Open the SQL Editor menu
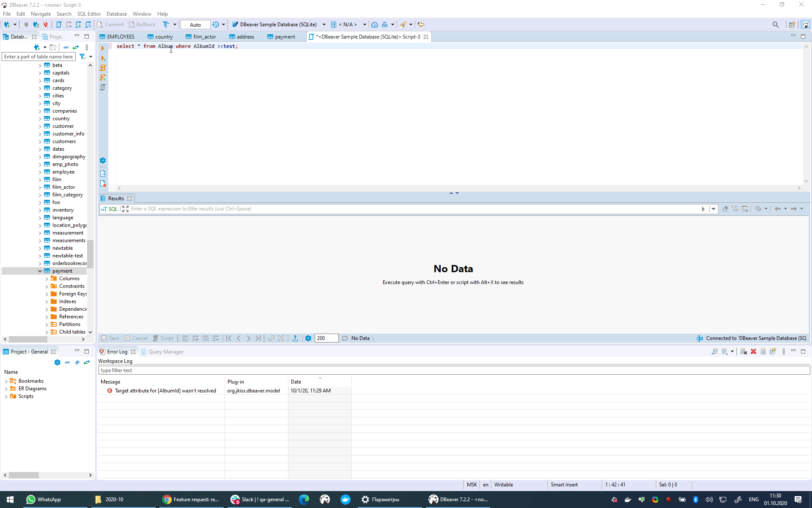The height and width of the screenshot is (508, 812). (x=89, y=14)
